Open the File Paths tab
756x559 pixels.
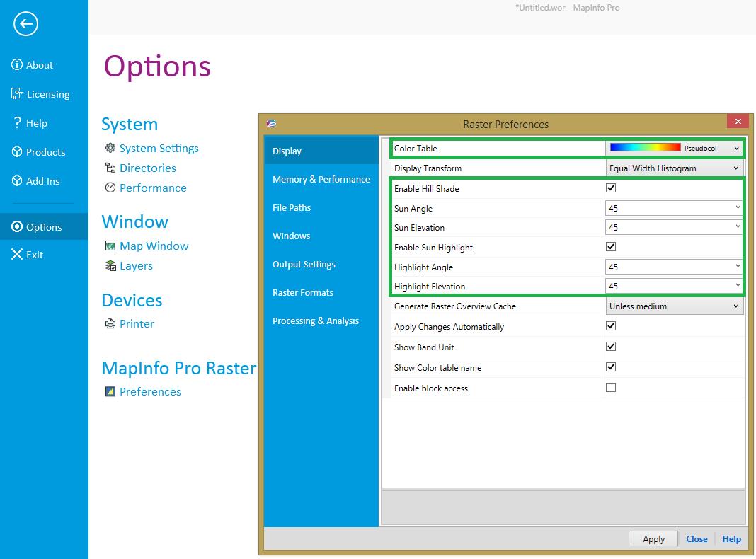point(321,208)
